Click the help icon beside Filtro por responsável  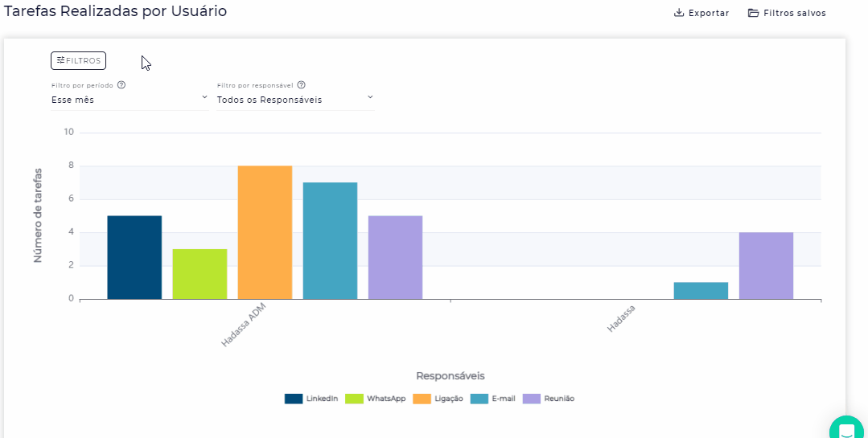click(x=301, y=84)
